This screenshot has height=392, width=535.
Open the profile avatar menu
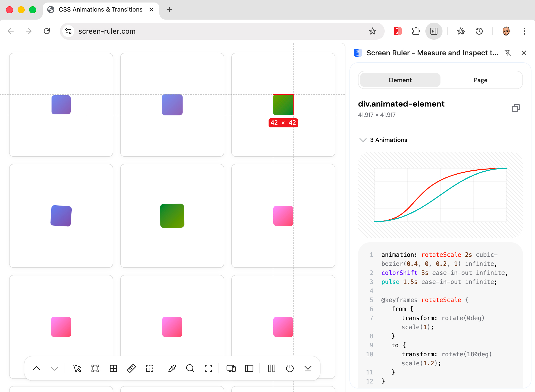(x=506, y=31)
